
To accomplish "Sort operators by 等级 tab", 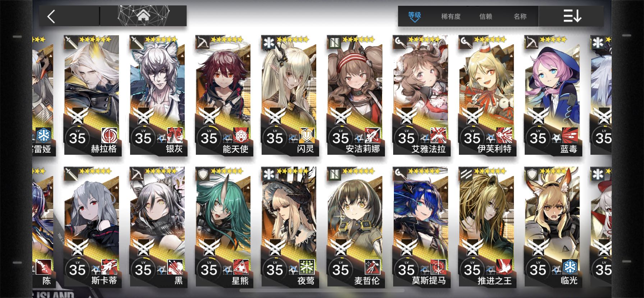I will 414,16.
